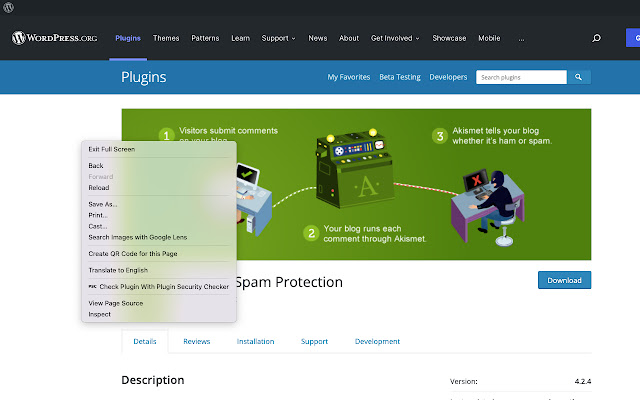Open My Favorites link
Viewport: 640px width, 400px height.
(349, 77)
